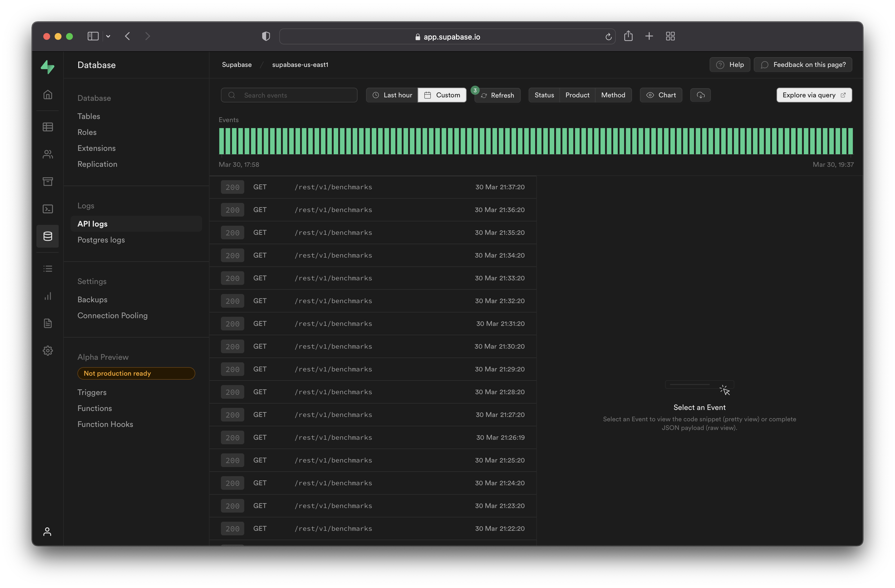The width and height of the screenshot is (895, 588).
Task: Click Feedback on this page button
Action: [803, 65]
